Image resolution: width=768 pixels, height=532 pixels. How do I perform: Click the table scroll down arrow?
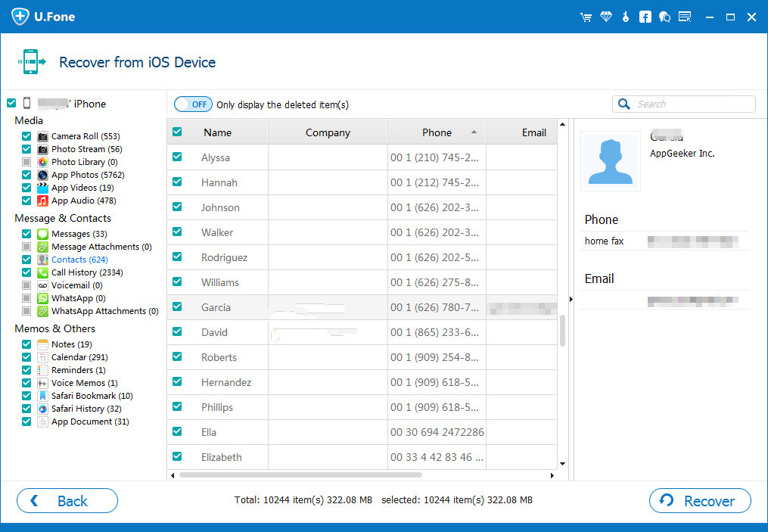click(x=562, y=464)
